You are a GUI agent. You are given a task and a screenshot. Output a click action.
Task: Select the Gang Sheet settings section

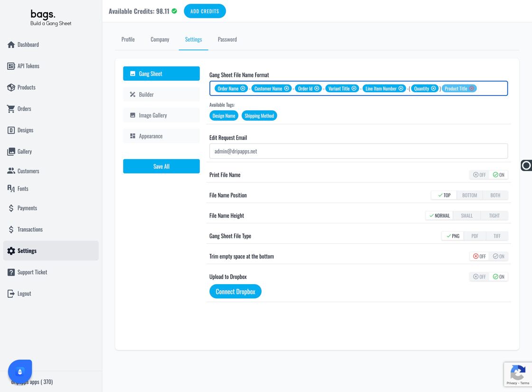[161, 74]
